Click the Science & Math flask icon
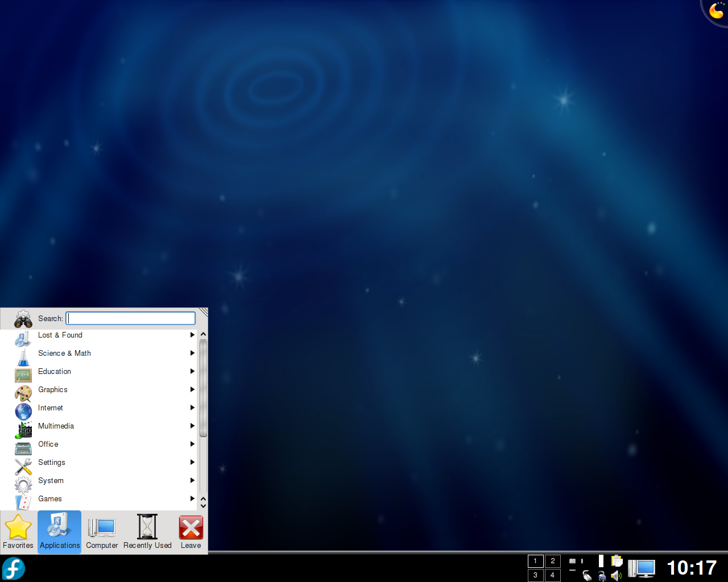The width and height of the screenshot is (728, 582). tap(23, 357)
